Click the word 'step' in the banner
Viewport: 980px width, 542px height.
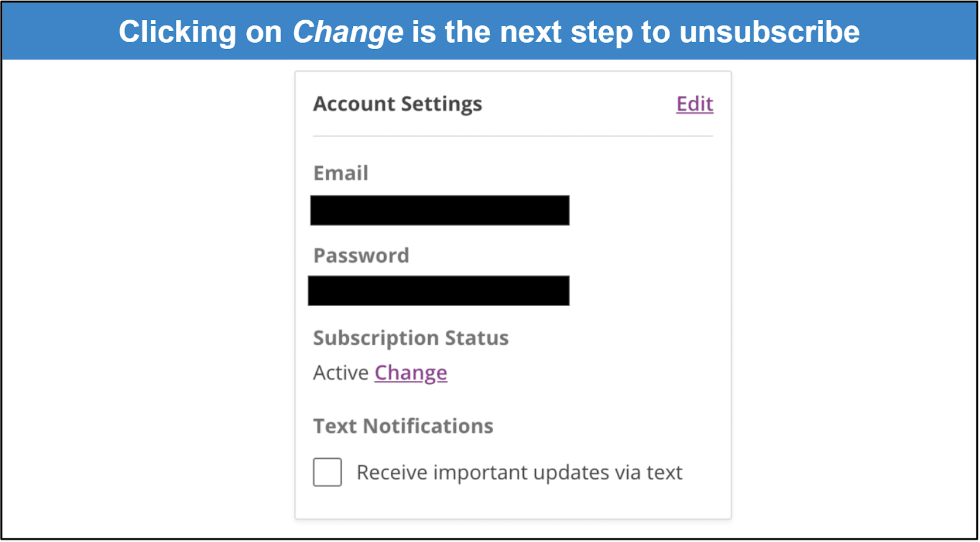(601, 32)
